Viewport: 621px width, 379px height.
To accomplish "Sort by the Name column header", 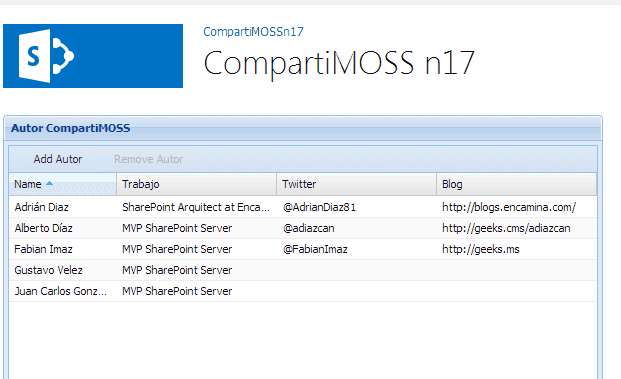I will tap(63, 184).
